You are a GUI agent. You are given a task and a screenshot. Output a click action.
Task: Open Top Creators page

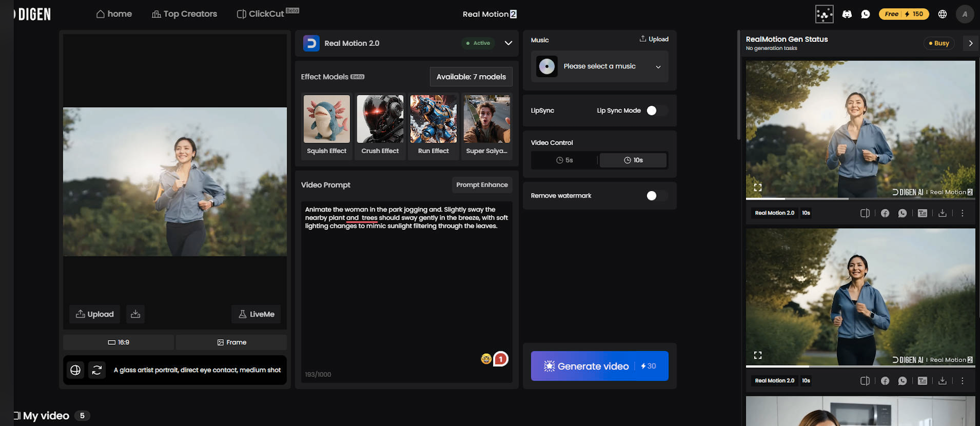click(184, 14)
